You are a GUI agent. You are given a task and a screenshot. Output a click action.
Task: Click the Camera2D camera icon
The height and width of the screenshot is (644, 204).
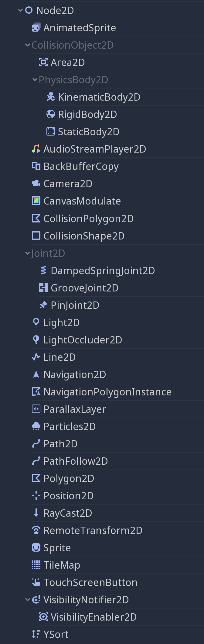[x=36, y=184]
